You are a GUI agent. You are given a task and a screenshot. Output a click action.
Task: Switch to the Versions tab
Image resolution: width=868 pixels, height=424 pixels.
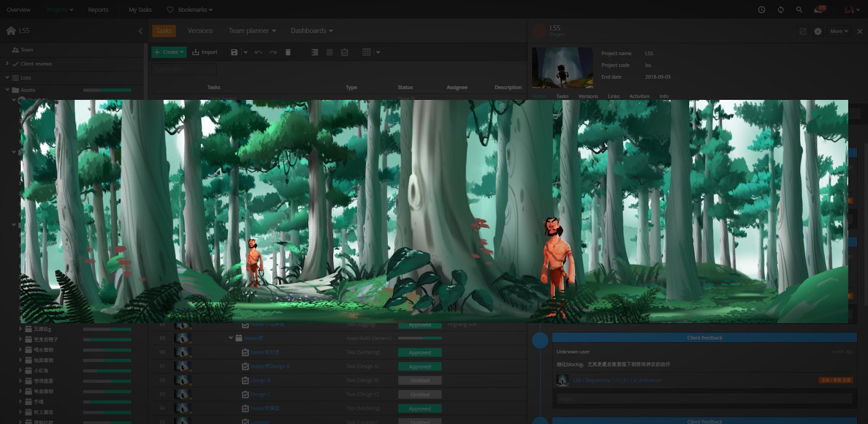tap(200, 31)
